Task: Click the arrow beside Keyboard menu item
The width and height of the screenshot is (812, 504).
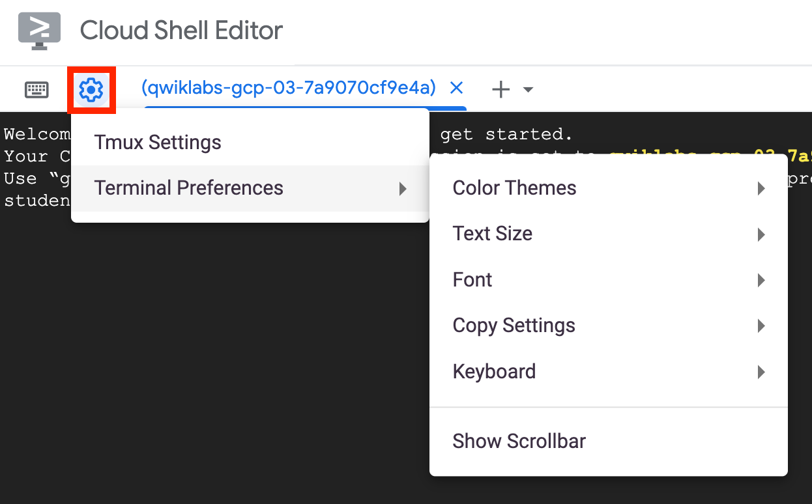Action: [x=761, y=372]
